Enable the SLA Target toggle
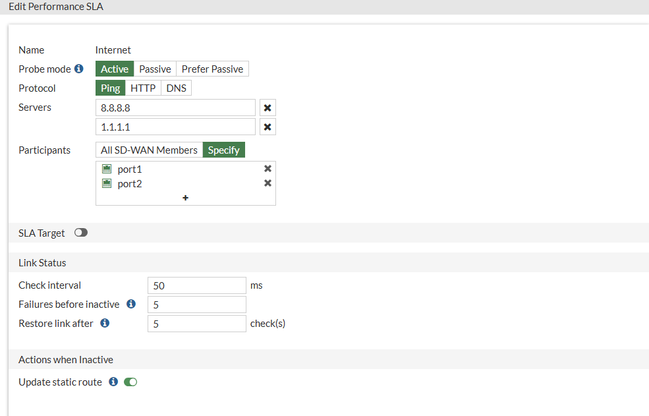Screen dimensions: 649x416 (x=81, y=233)
